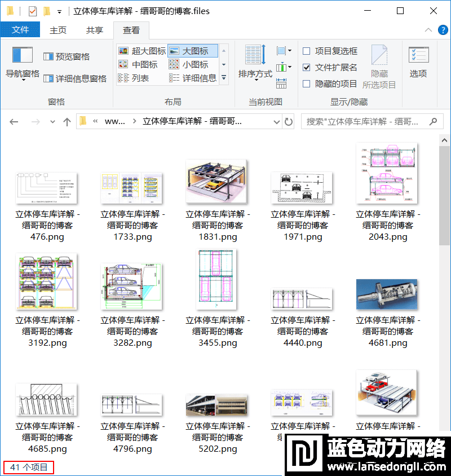
Task: Click the Up arrow navigation button
Action: coord(67,122)
